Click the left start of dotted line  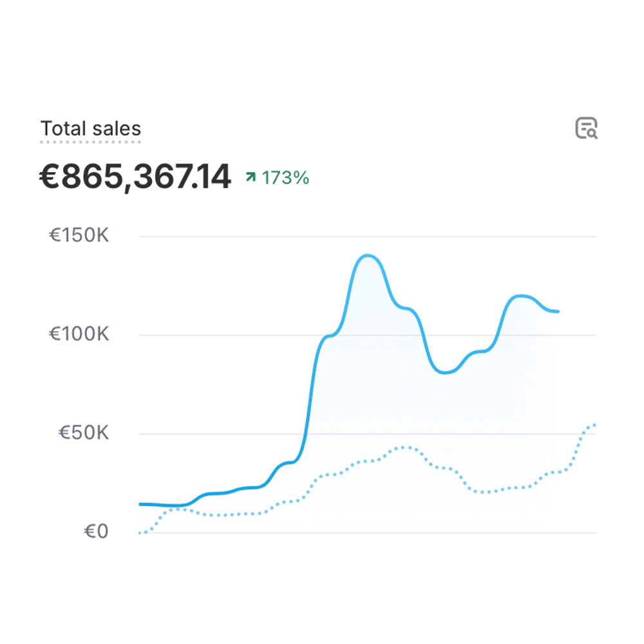(x=140, y=533)
